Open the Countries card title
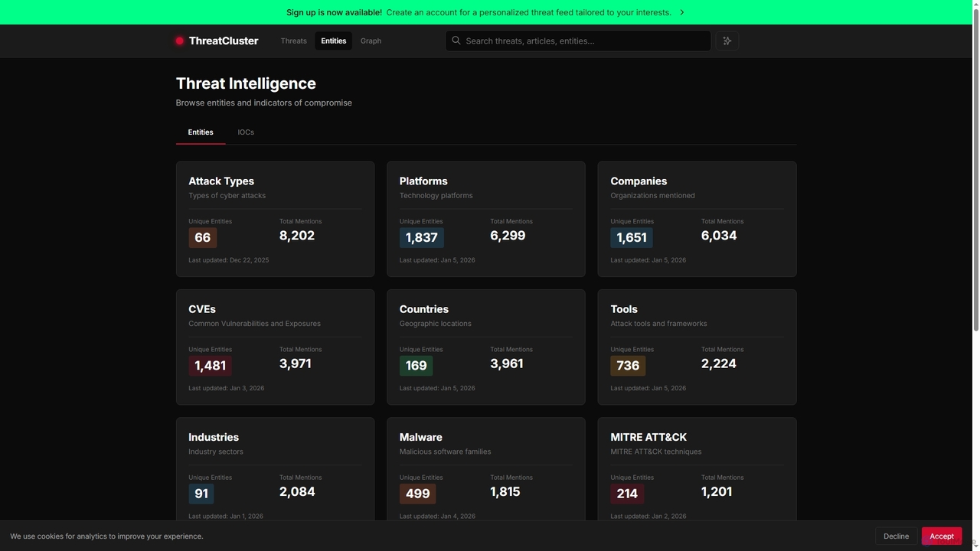The image size is (980, 551). coord(424,309)
